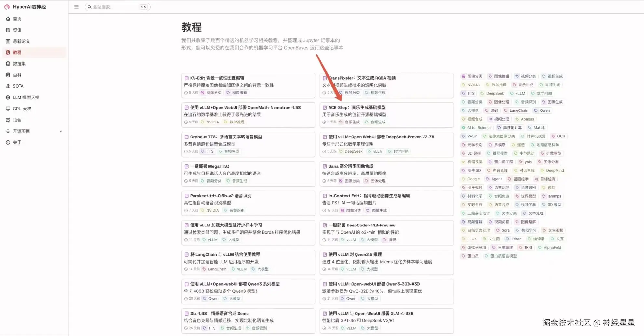Filter by lammps tag
This screenshot has width=644, height=336.
pos(552,196)
